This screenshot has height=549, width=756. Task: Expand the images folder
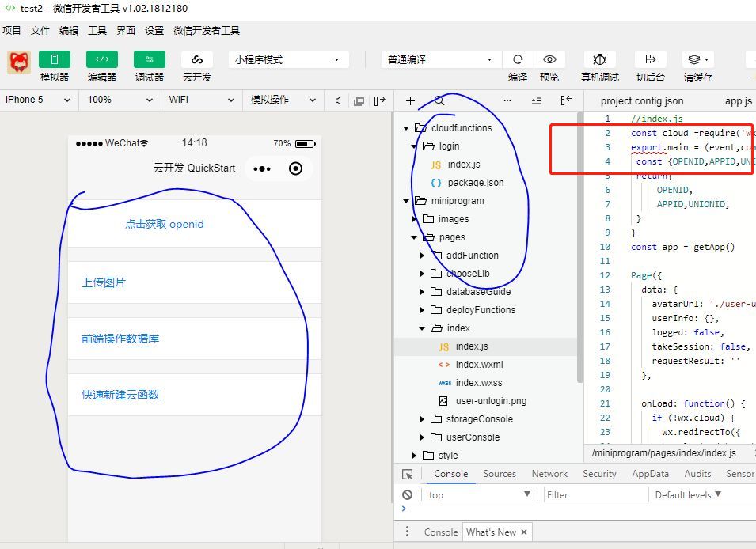click(414, 219)
